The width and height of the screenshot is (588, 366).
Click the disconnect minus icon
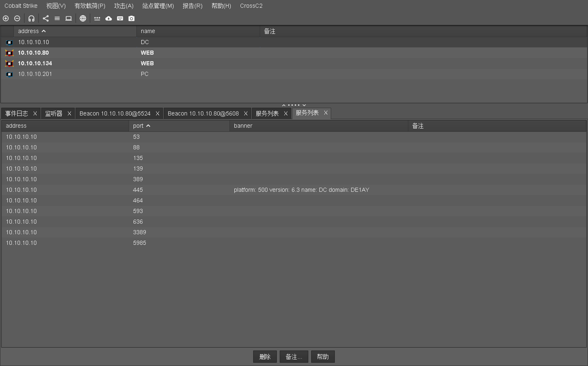[x=17, y=18]
